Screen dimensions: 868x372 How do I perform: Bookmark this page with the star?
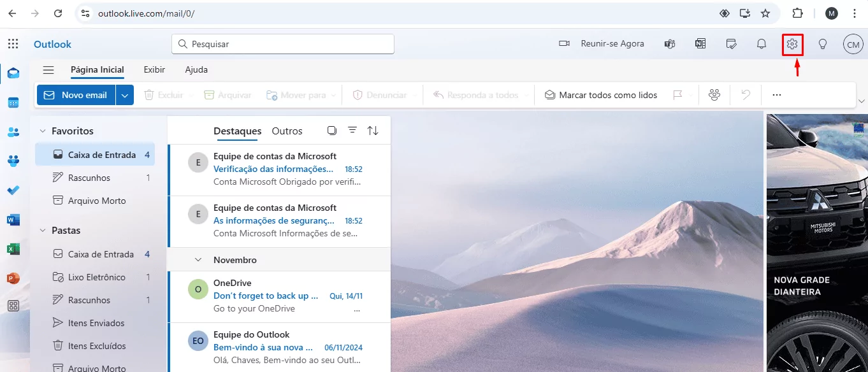point(765,13)
